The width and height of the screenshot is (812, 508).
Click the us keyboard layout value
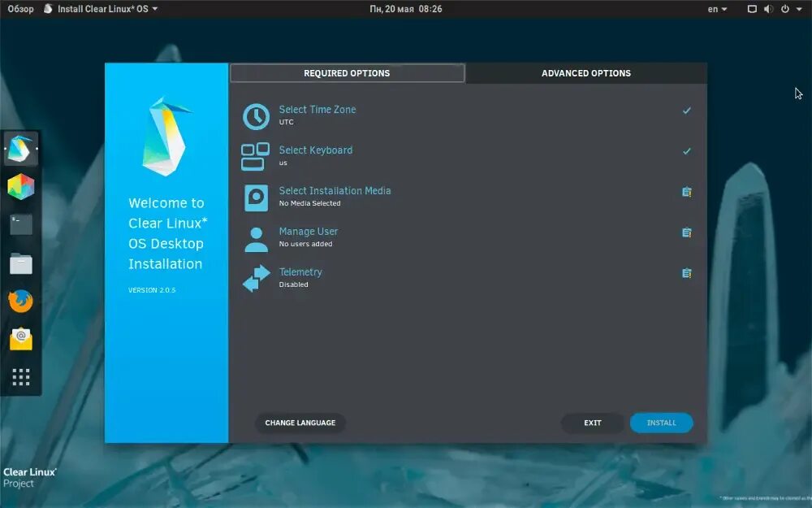coord(283,163)
